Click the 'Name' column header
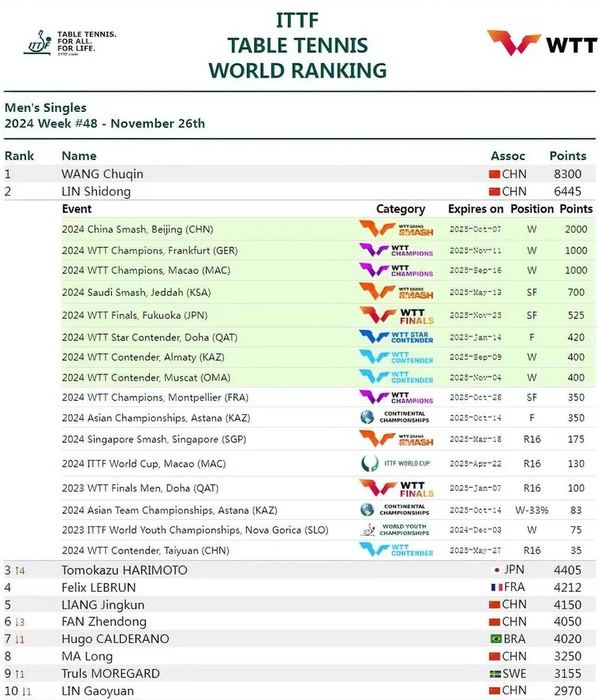599x700 pixels. [x=79, y=156]
